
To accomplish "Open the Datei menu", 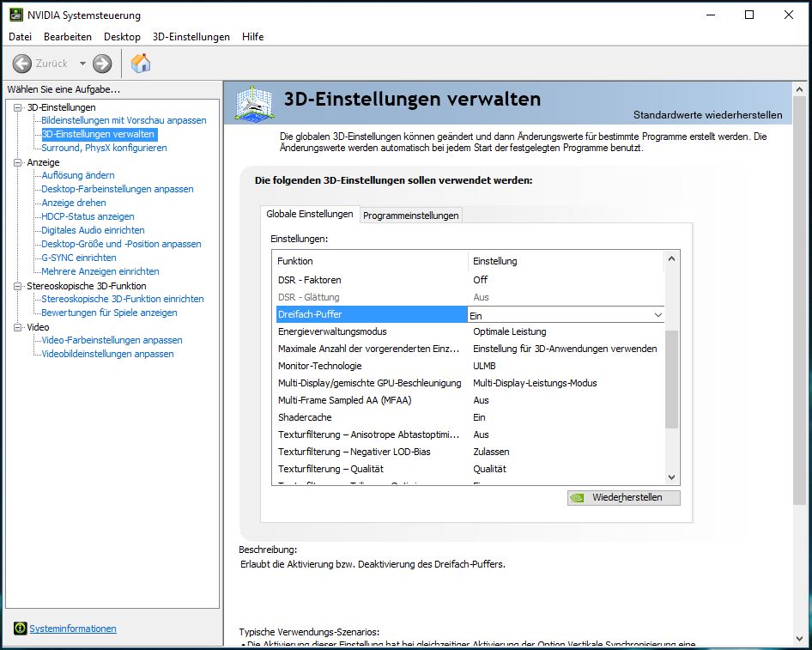I will [21, 37].
